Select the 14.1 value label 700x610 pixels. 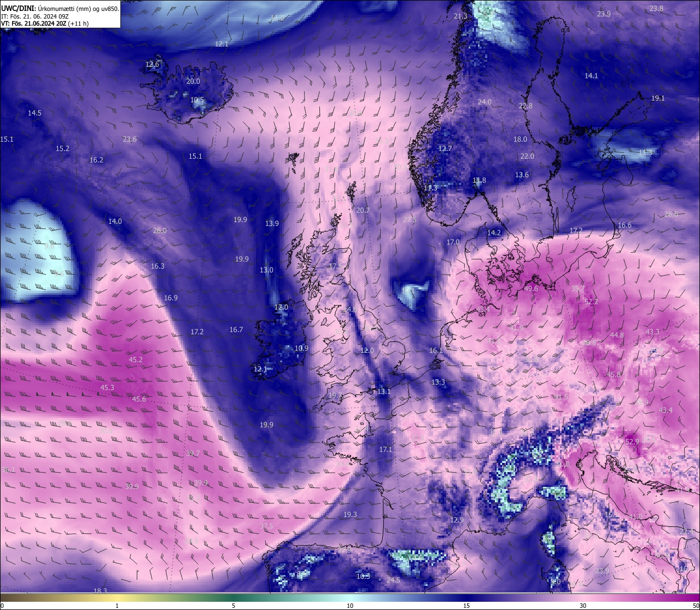591,76
